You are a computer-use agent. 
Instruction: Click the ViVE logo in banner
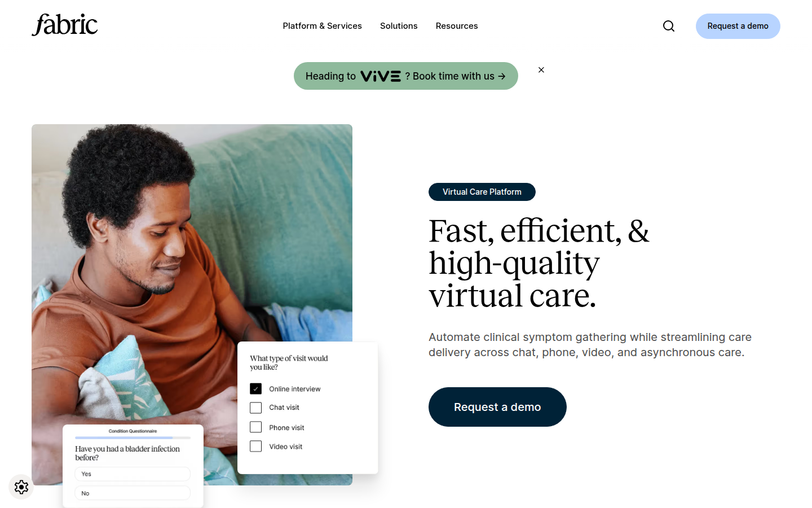381,76
